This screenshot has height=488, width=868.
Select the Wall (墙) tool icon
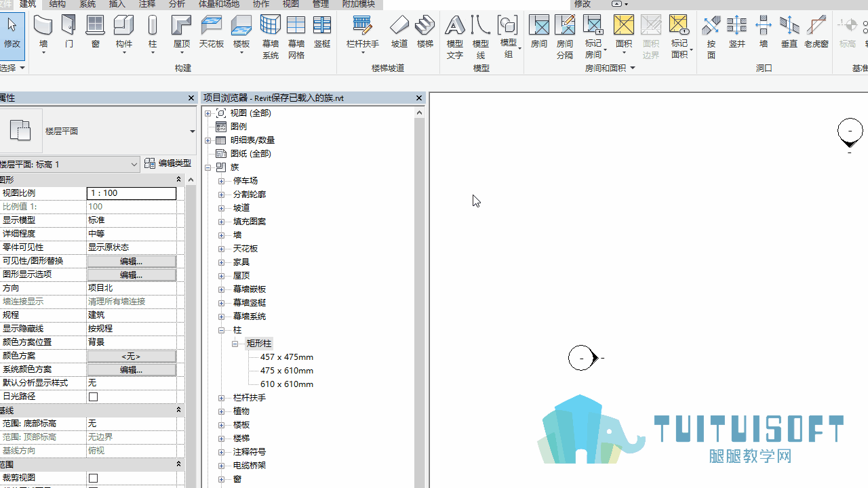(43, 26)
